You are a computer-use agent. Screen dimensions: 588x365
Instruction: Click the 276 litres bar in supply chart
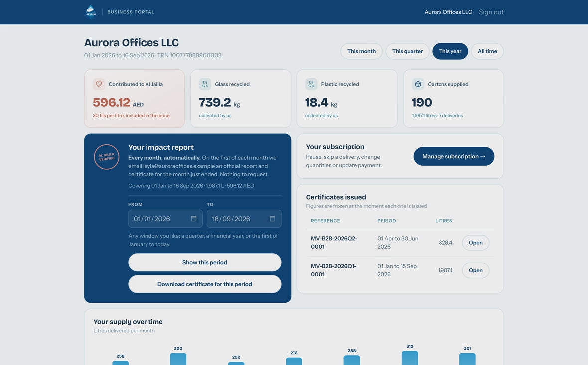pyautogui.click(x=294, y=361)
